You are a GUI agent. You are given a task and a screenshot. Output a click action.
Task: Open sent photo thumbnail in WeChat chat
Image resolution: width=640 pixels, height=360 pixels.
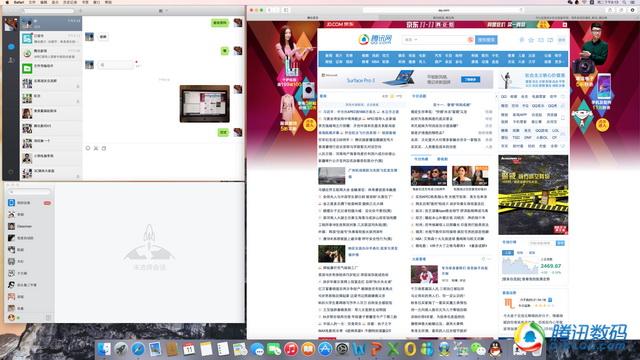pyautogui.click(x=204, y=104)
